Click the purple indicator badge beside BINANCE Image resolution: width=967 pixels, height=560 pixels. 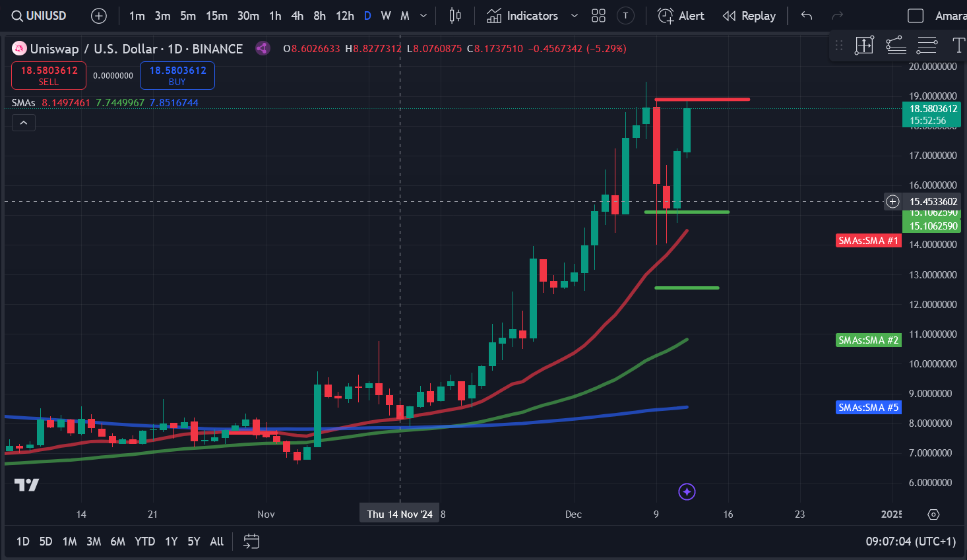[263, 48]
